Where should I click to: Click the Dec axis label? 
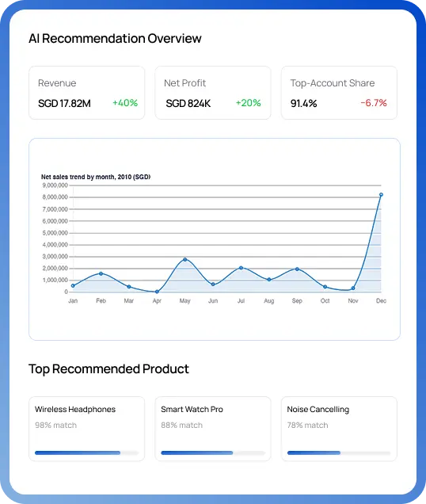(381, 301)
